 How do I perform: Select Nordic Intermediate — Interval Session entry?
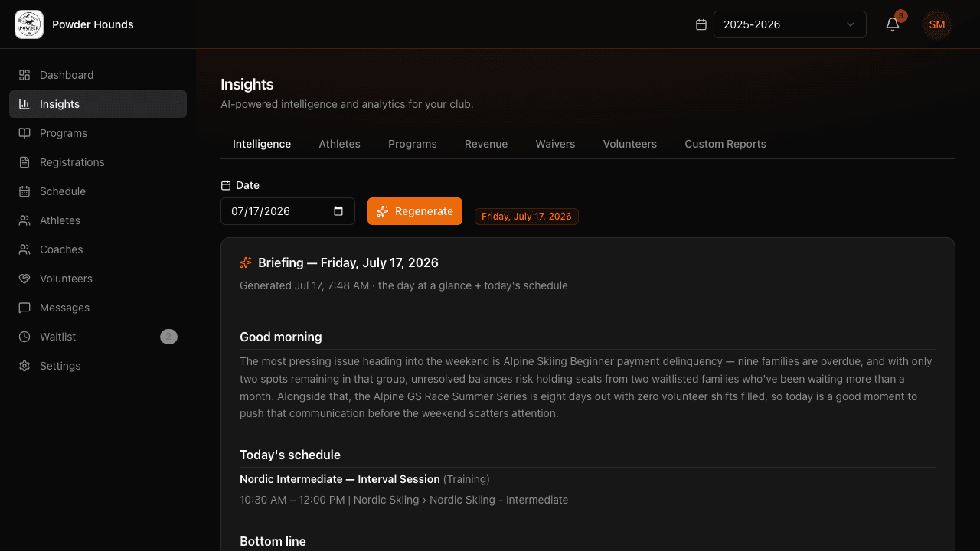340,479
